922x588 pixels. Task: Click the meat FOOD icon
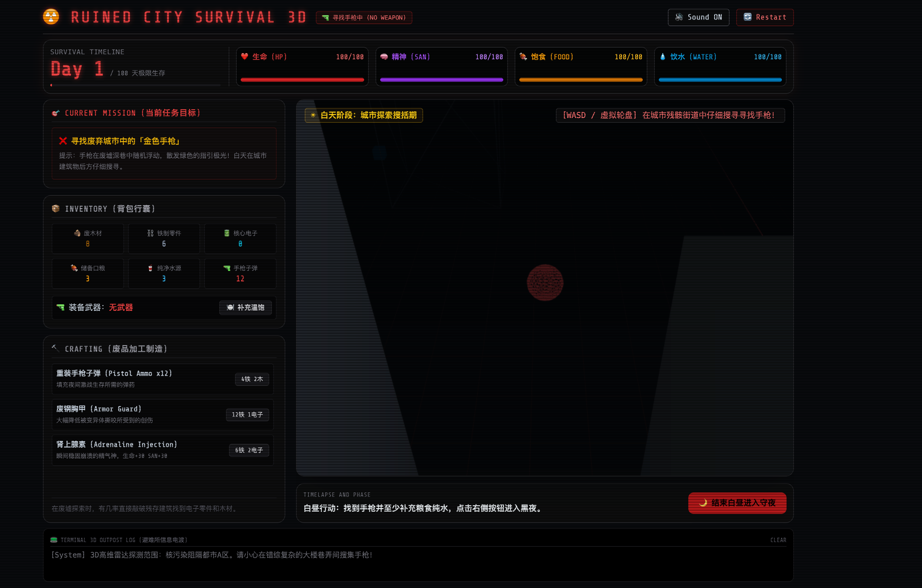[523, 57]
